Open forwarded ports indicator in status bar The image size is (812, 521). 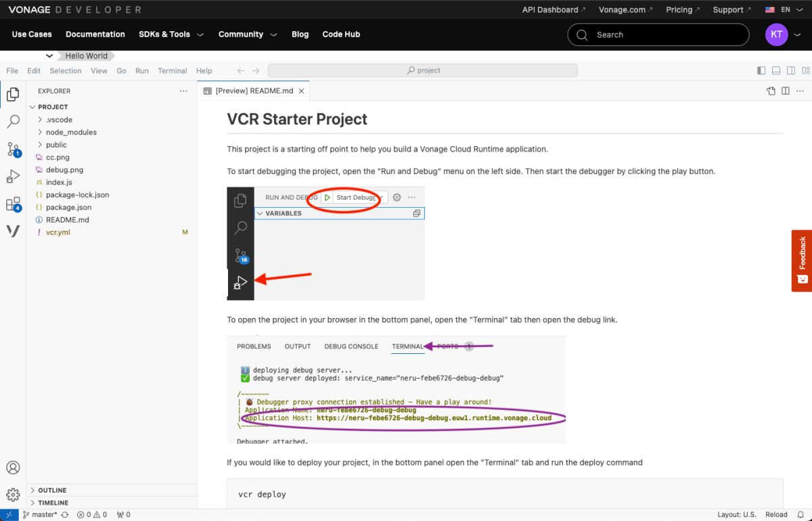[x=124, y=515]
